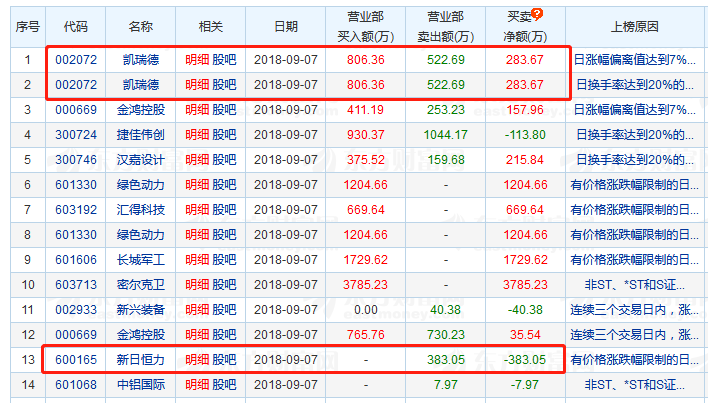This screenshot has width=708, height=403.
Task: Click the help icon beside 买卖净额 header
Action: tap(538, 15)
